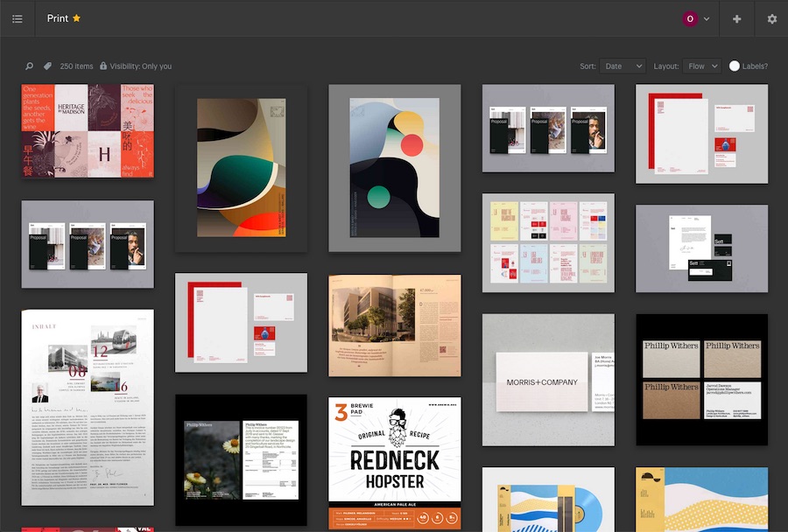Open the left-column Proposal covers thumbnail
Viewport: 788px width, 532px height.
click(x=88, y=244)
